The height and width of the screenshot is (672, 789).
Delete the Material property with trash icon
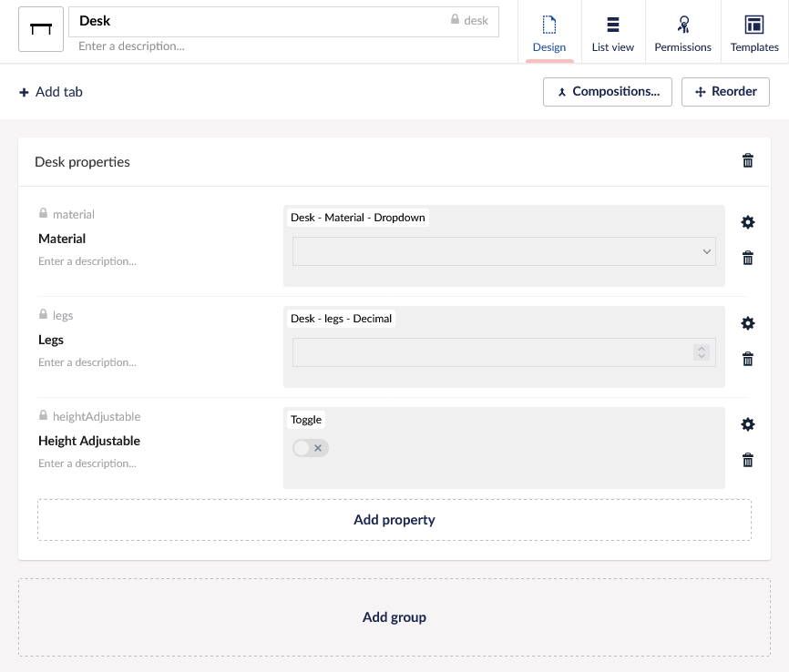[x=748, y=258]
